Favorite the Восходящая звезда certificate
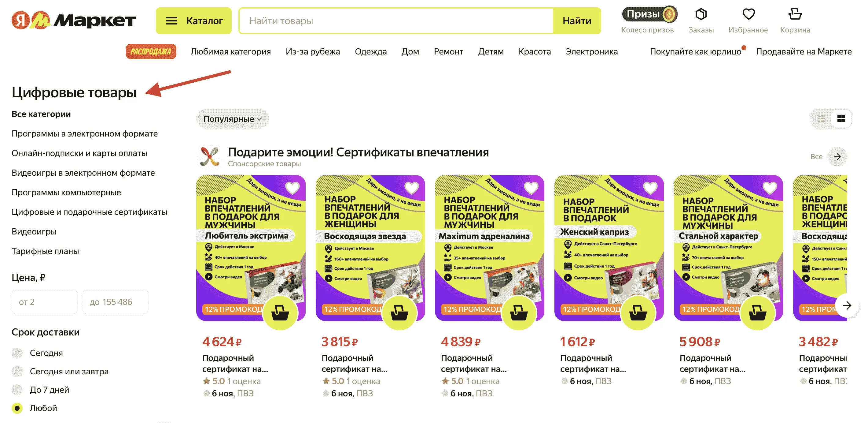 click(411, 188)
